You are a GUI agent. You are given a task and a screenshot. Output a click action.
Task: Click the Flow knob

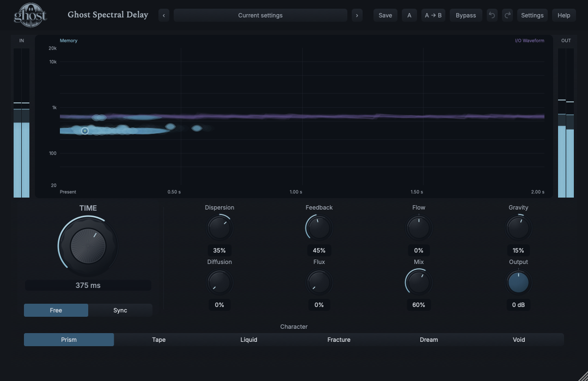coord(419,228)
